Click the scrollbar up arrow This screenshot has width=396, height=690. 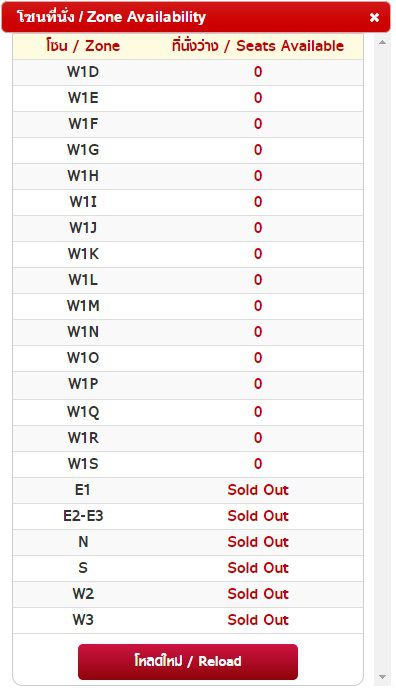382,42
